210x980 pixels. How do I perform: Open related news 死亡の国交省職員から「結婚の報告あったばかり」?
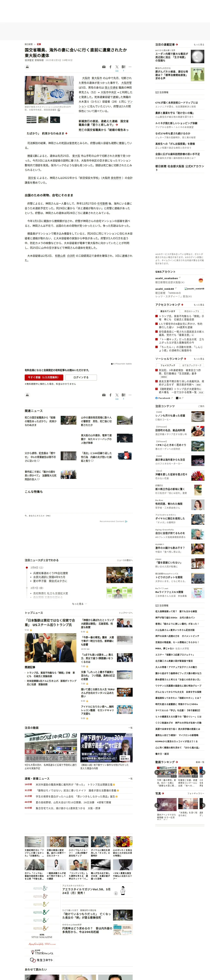tap(41, 421)
